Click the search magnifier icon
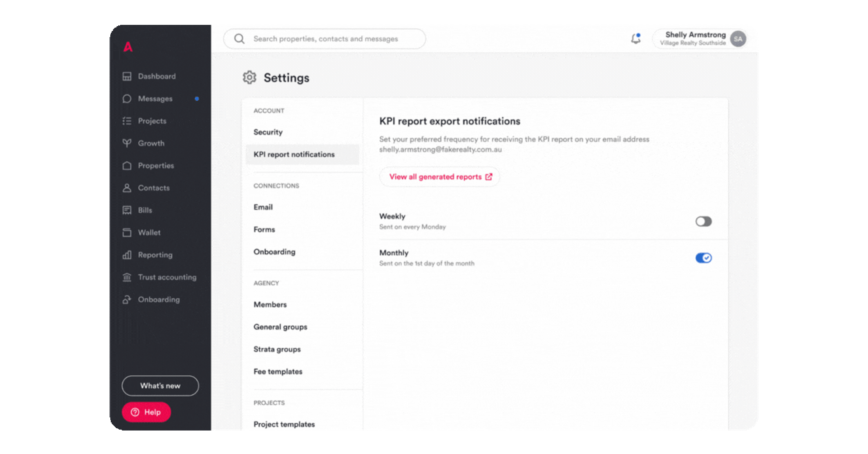Image resolution: width=868 pixels, height=454 pixels. 240,39
